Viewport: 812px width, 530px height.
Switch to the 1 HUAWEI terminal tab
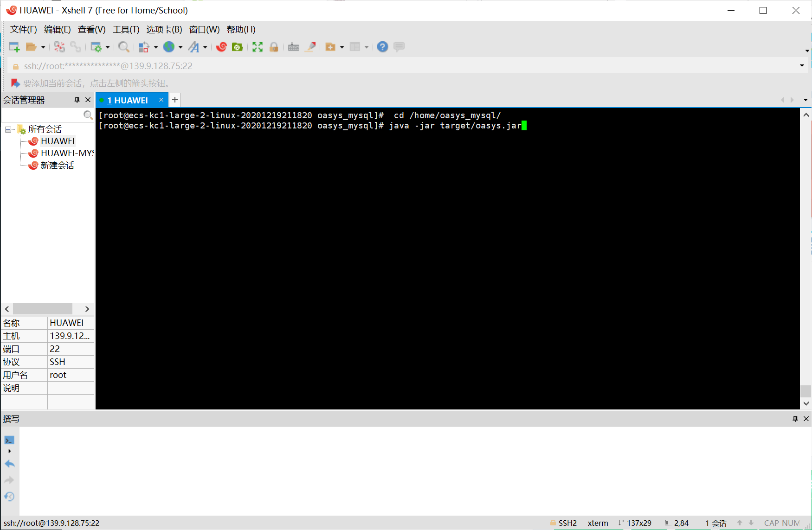(x=128, y=101)
